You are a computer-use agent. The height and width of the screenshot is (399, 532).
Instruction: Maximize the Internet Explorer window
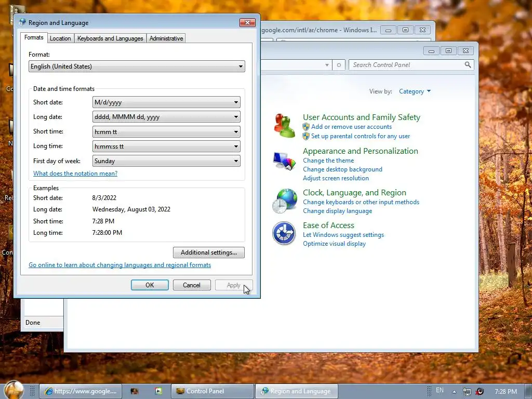405,30
